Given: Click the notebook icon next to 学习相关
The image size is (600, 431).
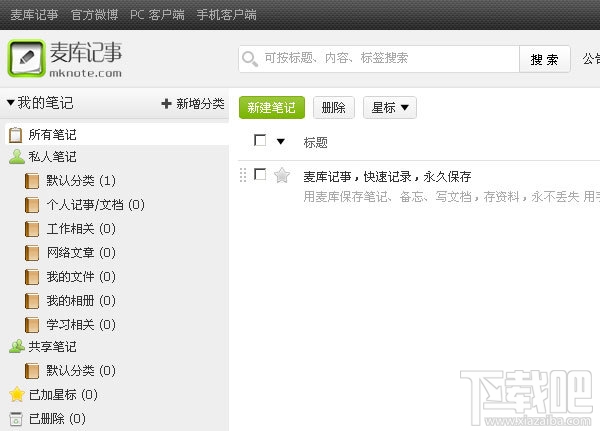Looking at the screenshot, I should 32,325.
